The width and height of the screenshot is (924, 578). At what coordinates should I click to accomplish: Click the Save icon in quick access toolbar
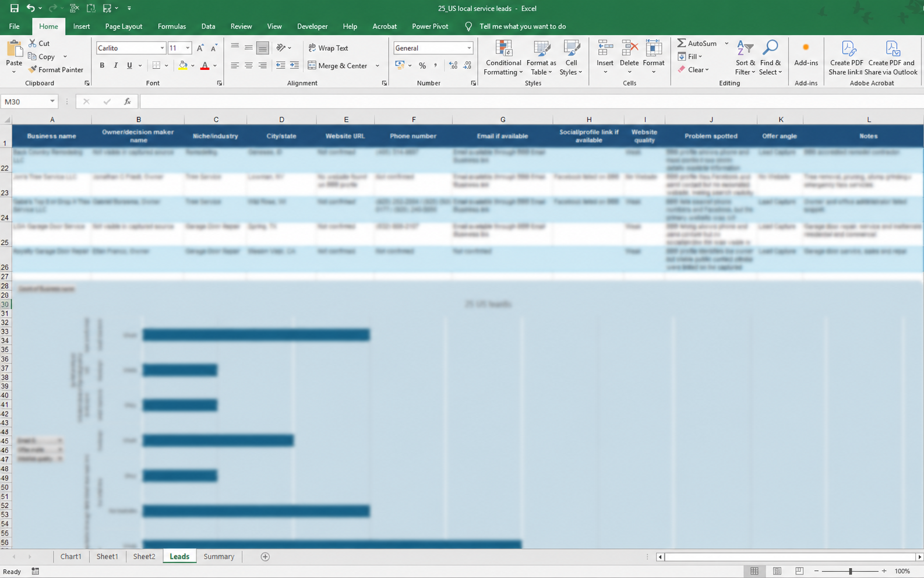[x=14, y=8]
